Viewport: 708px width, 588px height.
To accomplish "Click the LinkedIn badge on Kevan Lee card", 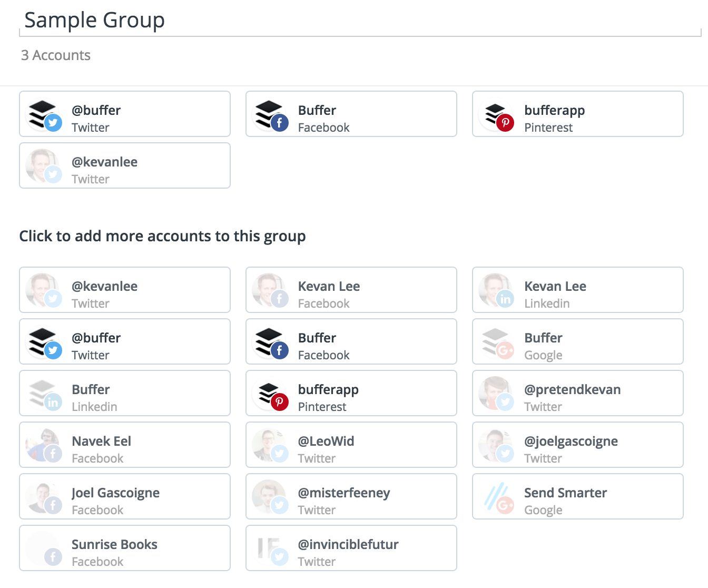I will coord(506,299).
